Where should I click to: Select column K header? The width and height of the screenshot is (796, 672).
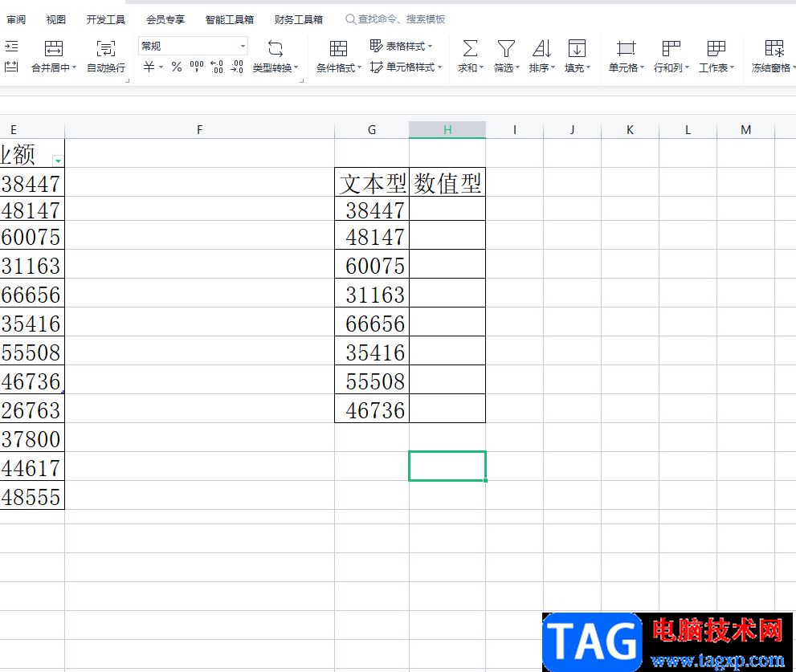[x=630, y=130]
